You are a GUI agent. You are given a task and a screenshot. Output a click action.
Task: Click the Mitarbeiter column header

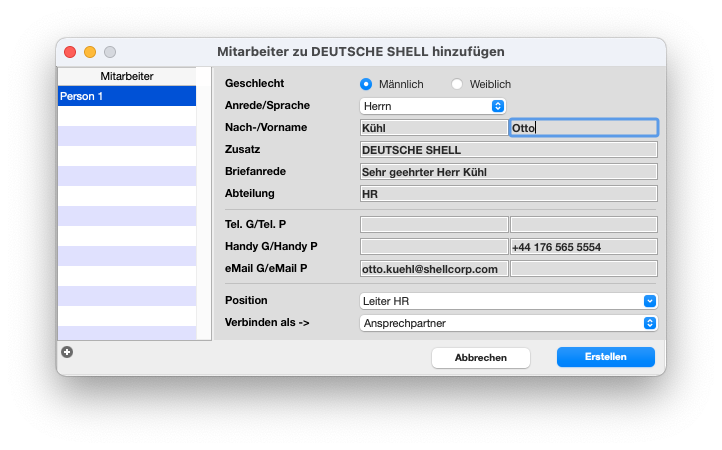127,76
